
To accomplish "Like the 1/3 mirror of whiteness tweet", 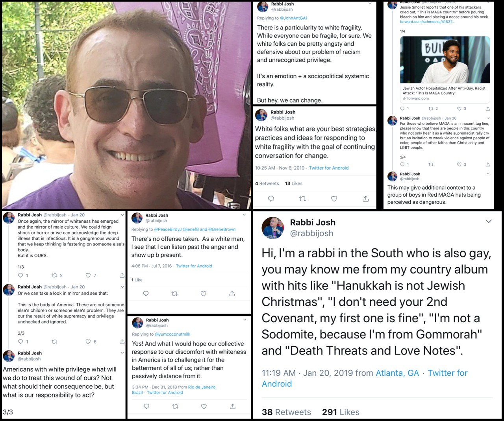I will [88, 275].
